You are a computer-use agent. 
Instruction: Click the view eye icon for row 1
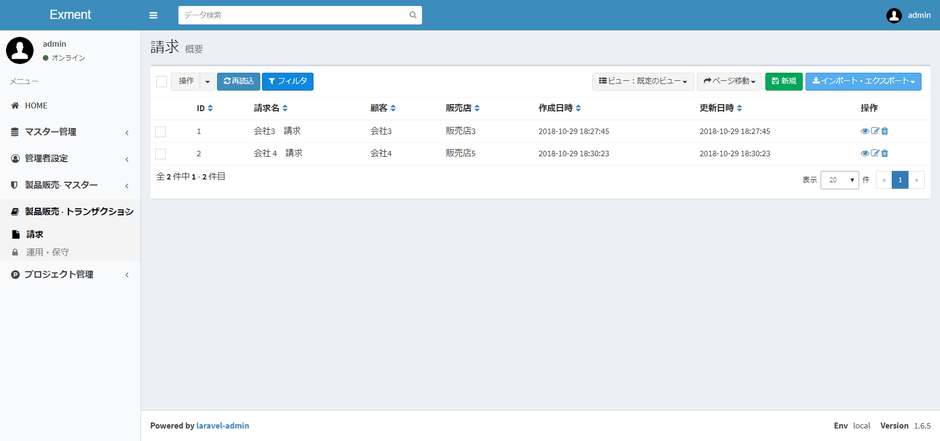click(865, 131)
